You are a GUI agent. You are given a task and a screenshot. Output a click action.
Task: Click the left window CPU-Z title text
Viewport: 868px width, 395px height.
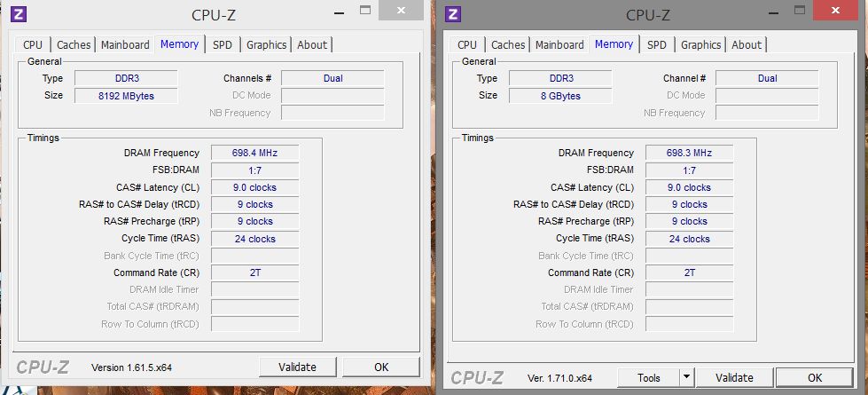214,15
